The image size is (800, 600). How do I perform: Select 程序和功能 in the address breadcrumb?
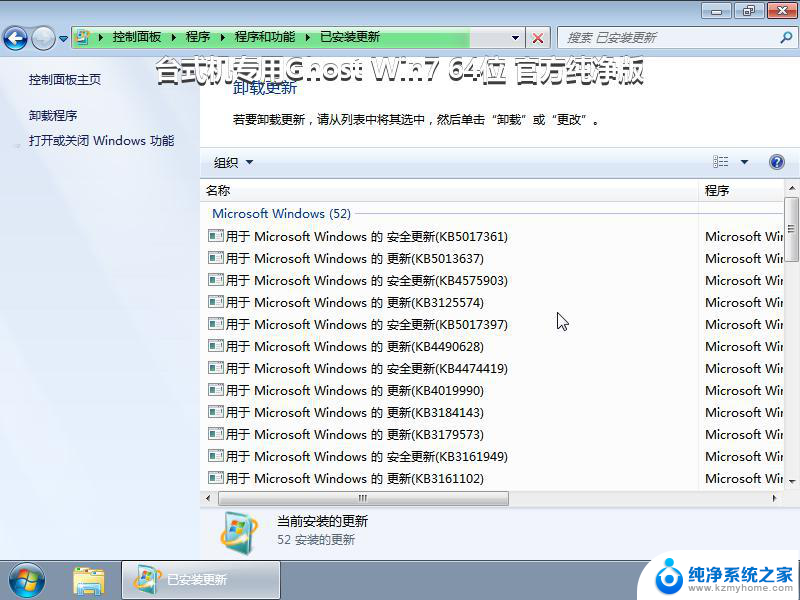point(265,37)
